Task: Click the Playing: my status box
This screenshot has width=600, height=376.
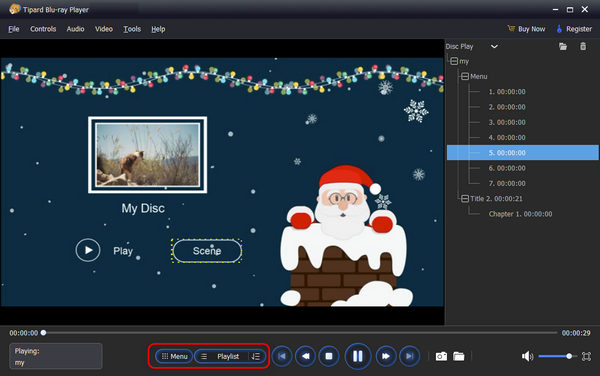Action: (x=56, y=356)
